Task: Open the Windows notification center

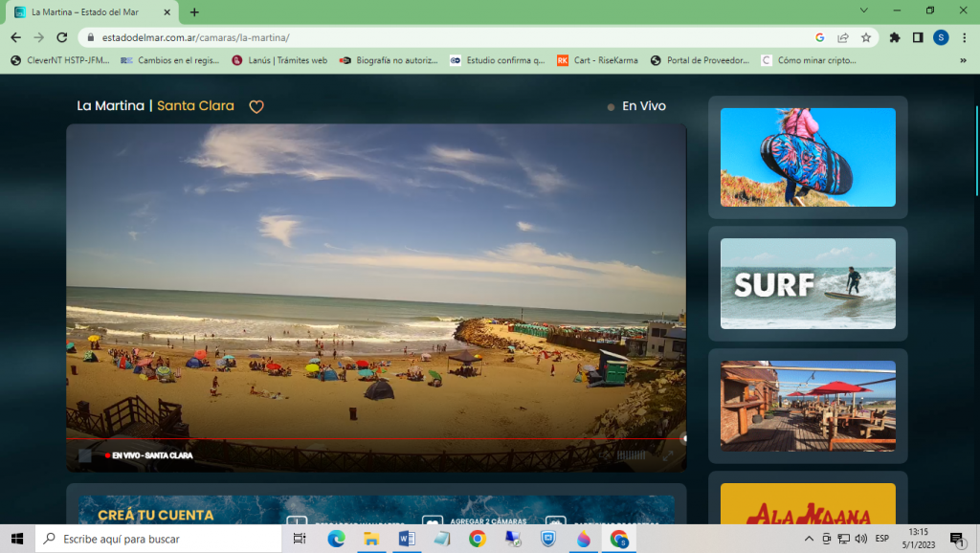Action: pyautogui.click(x=957, y=539)
